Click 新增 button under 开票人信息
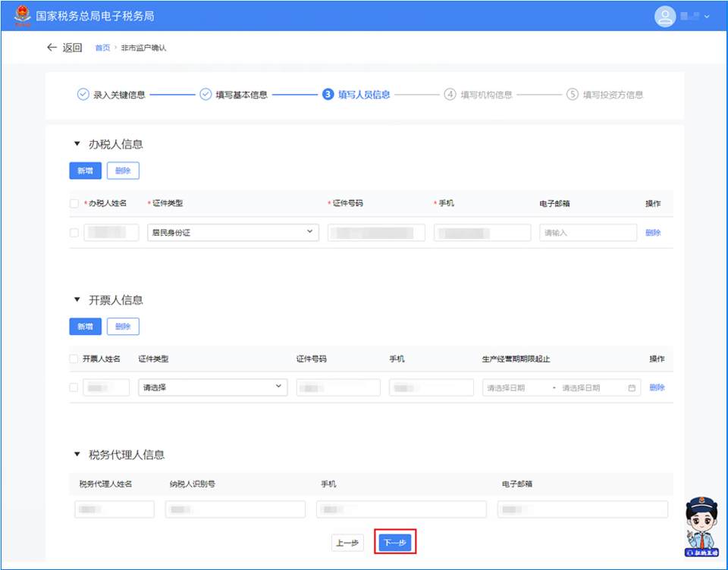This screenshot has height=570, width=728. coord(85,327)
